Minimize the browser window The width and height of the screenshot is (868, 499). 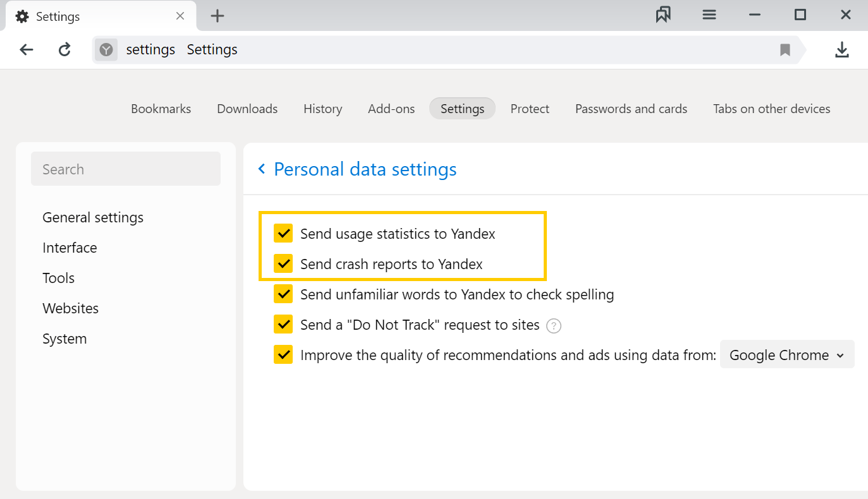pyautogui.click(x=755, y=15)
